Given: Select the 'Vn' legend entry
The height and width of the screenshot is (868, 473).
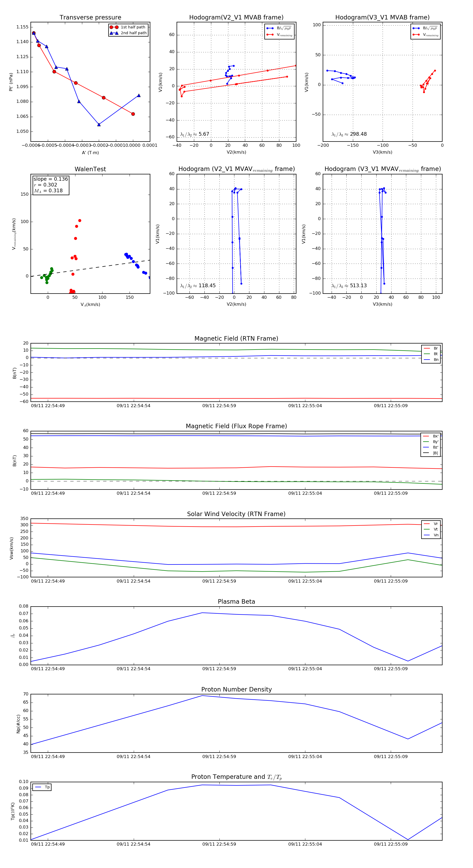Looking at the screenshot, I should (431, 535).
